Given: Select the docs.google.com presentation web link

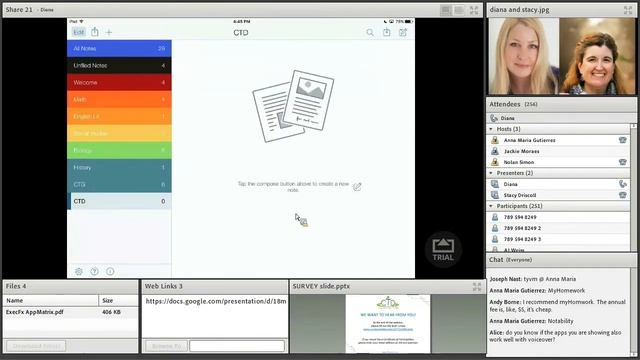Looking at the screenshot, I should point(215,301).
